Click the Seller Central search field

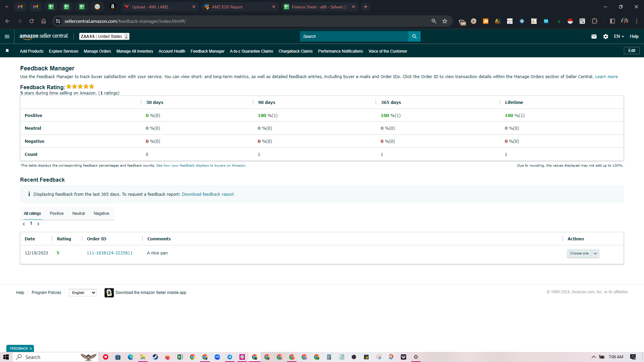(x=354, y=37)
